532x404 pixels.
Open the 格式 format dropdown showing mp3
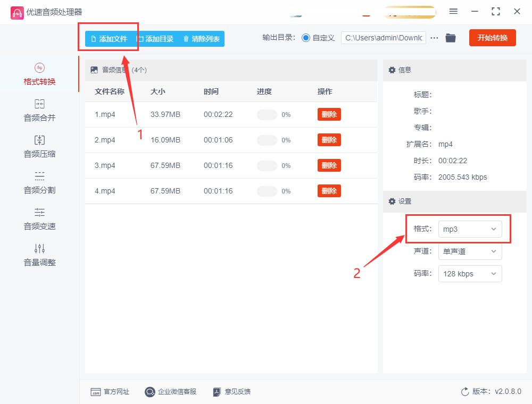[x=470, y=229]
